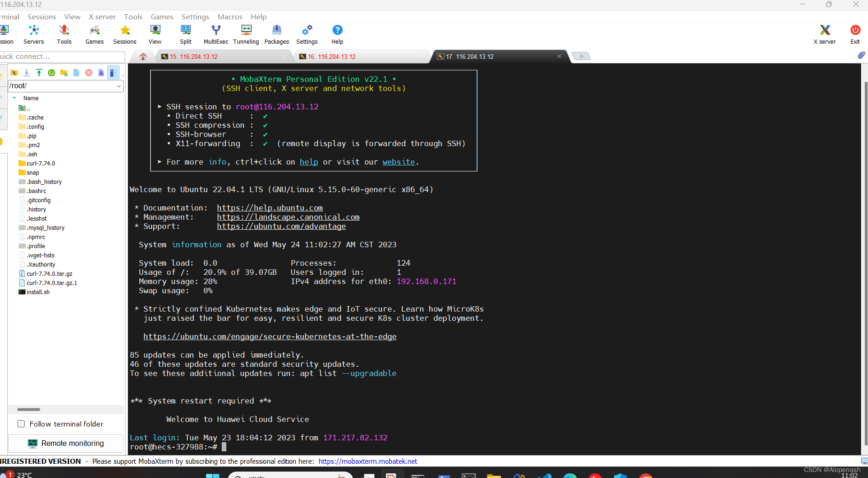
Task: Open the Sessions menu
Action: pos(42,17)
